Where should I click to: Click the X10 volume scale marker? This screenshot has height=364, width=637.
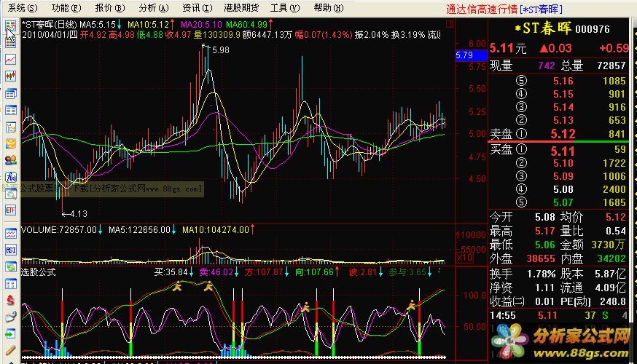tap(464, 258)
